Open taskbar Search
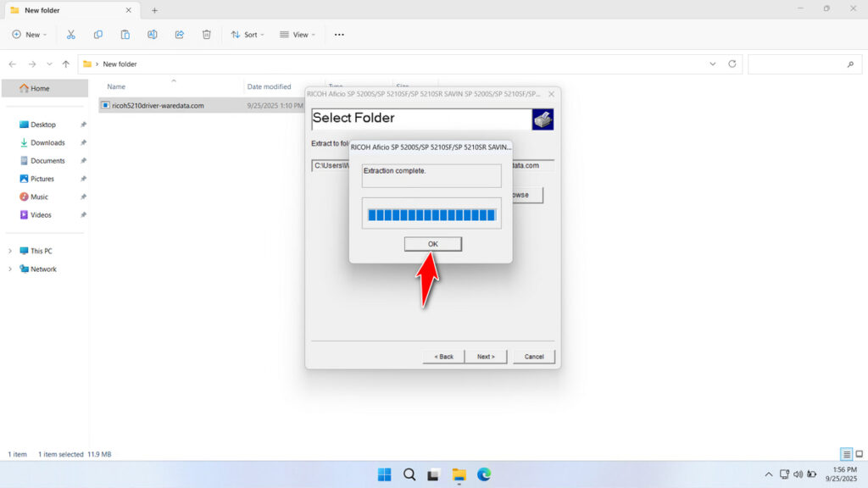The width and height of the screenshot is (868, 488). coord(409,474)
